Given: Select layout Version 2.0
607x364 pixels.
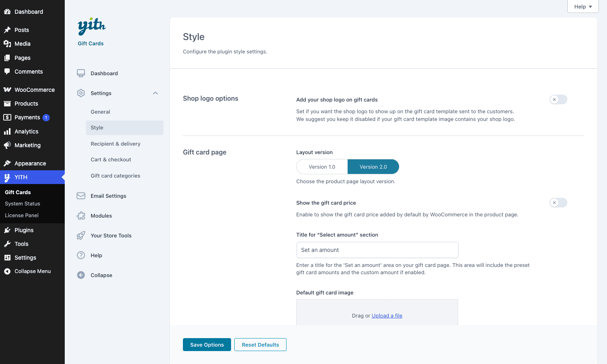Looking at the screenshot, I should (x=373, y=167).
